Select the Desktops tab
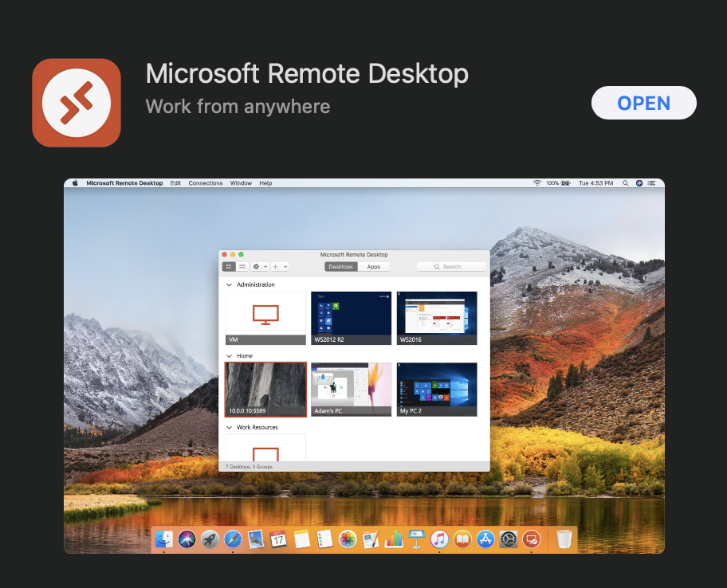 [x=341, y=266]
